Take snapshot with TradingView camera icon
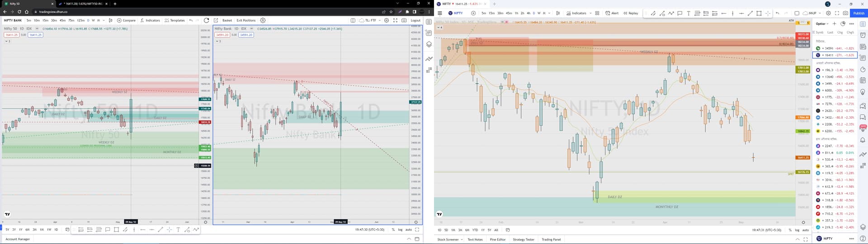The height and width of the screenshot is (244, 868). [845, 13]
